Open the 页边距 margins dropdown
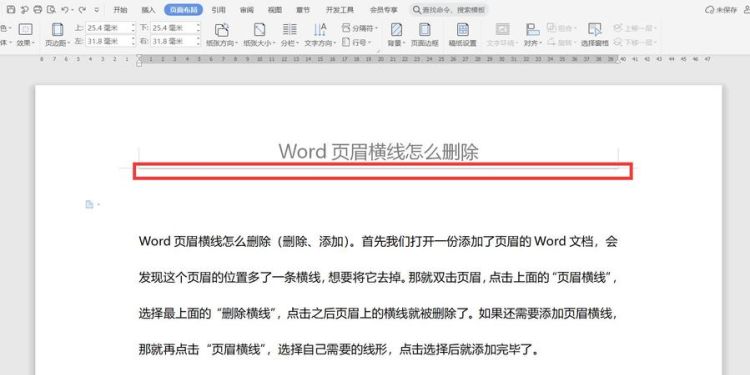 tap(58, 35)
